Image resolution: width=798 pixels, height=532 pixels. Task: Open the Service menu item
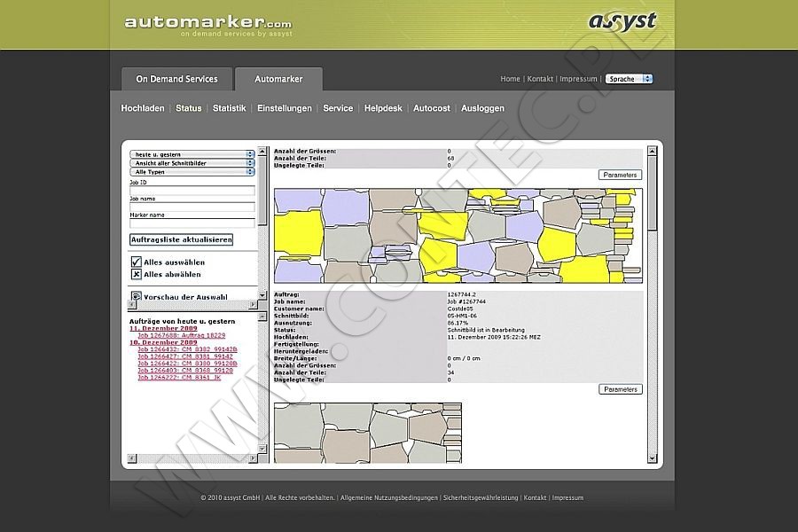point(338,108)
